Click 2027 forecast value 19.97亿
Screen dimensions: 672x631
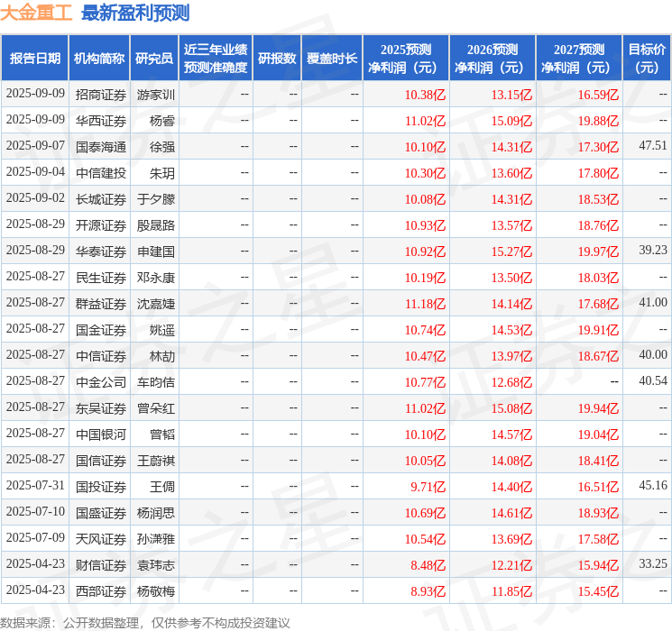598,251
